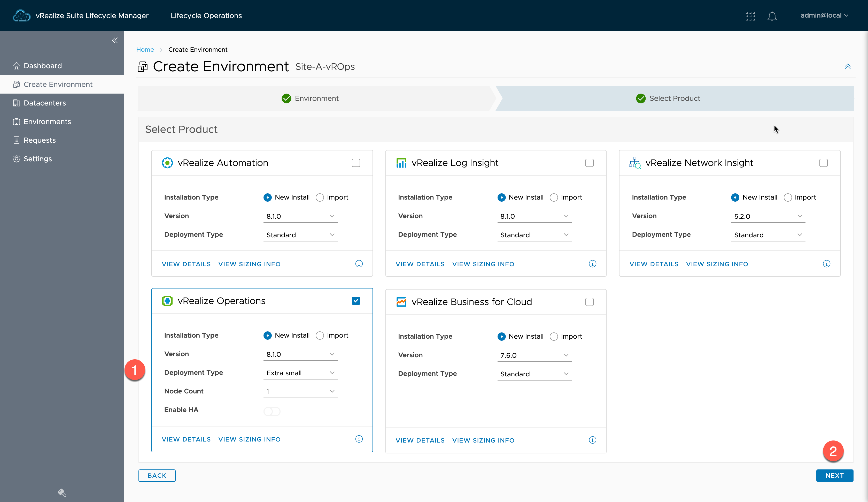The width and height of the screenshot is (868, 502).
Task: Go to Requests in sidebar
Action: tap(40, 140)
